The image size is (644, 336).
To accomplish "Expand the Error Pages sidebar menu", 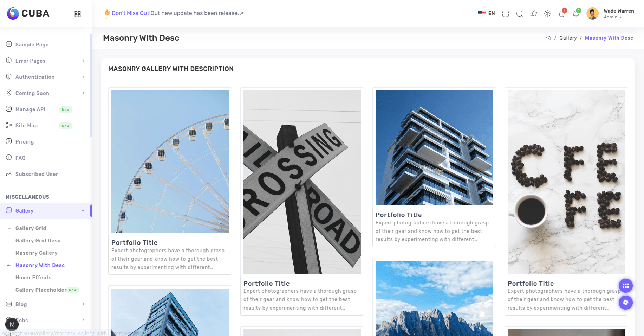I will pyautogui.click(x=46, y=61).
